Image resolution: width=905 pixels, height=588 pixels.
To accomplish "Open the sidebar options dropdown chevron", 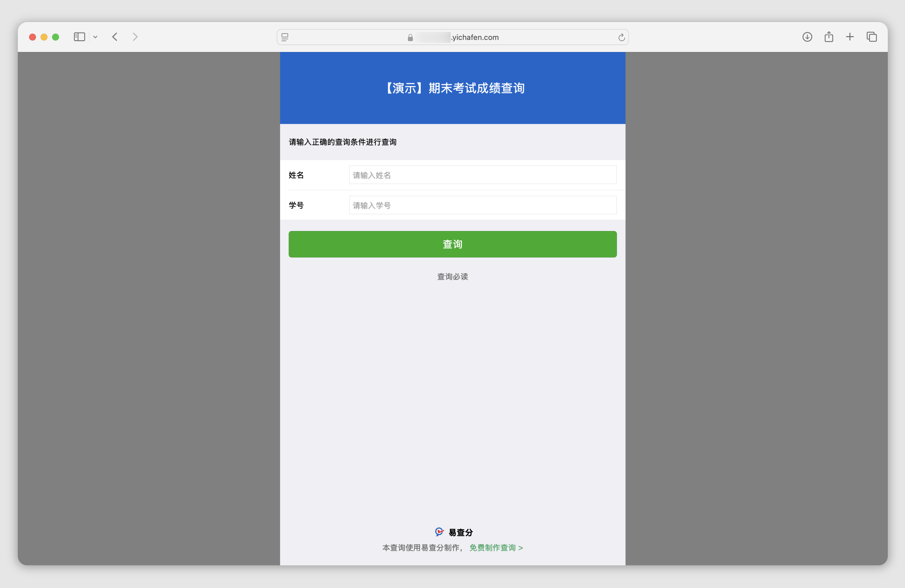I will point(95,37).
